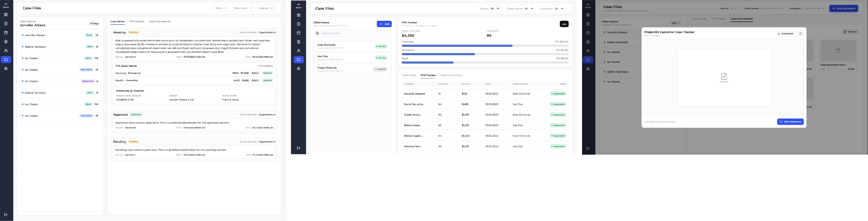Screen dimensions: 868x221
Task: Approve the Housing Emergency #1234 request
Action: (267, 73)
